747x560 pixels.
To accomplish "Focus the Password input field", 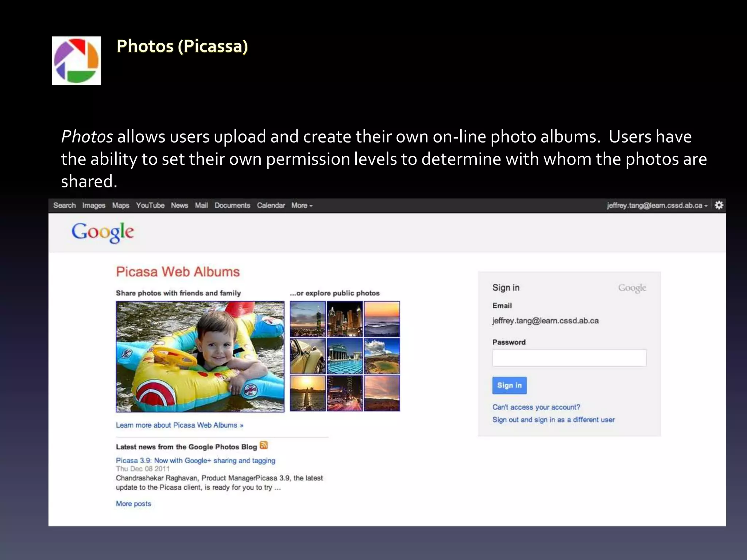I will (x=569, y=358).
